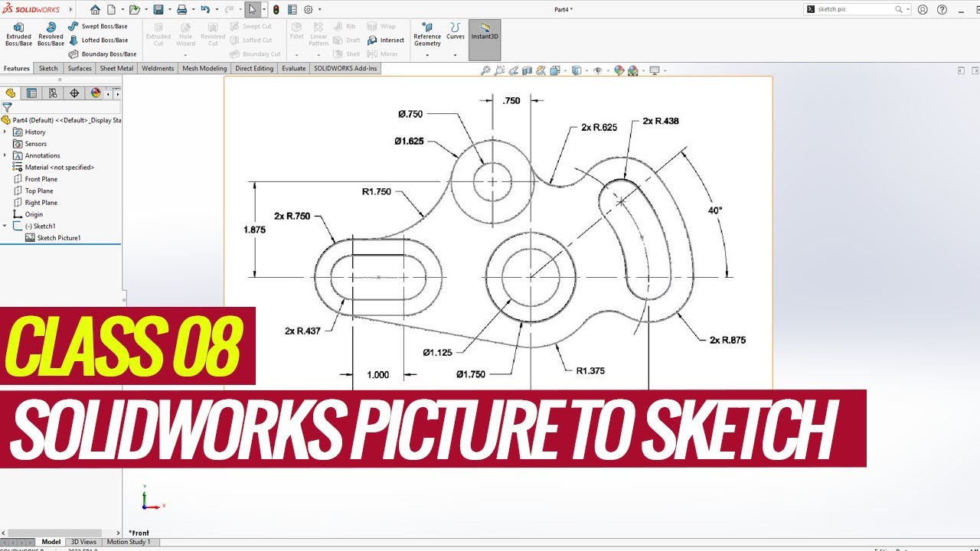Open the Reference Geometry dropdown

[x=427, y=54]
